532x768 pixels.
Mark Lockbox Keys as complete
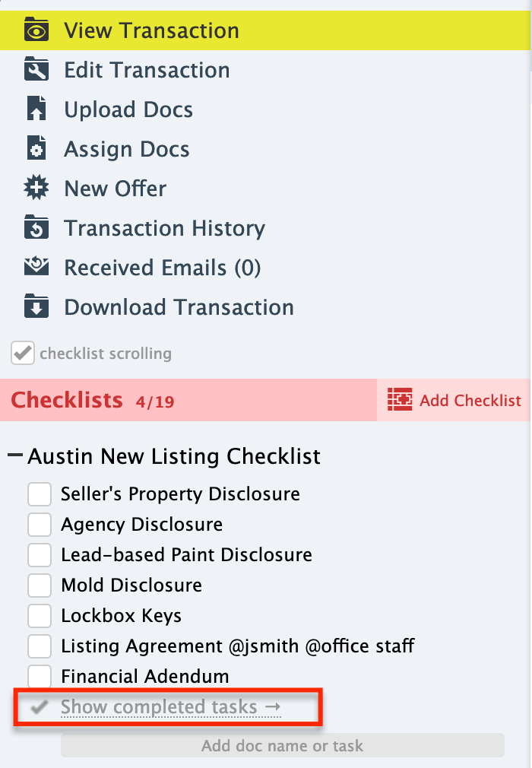[x=40, y=616]
